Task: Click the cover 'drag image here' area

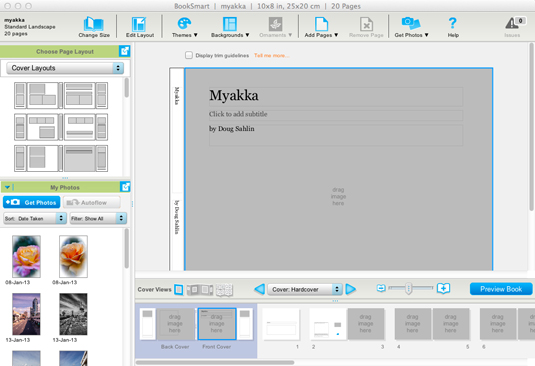Action: pos(338,196)
